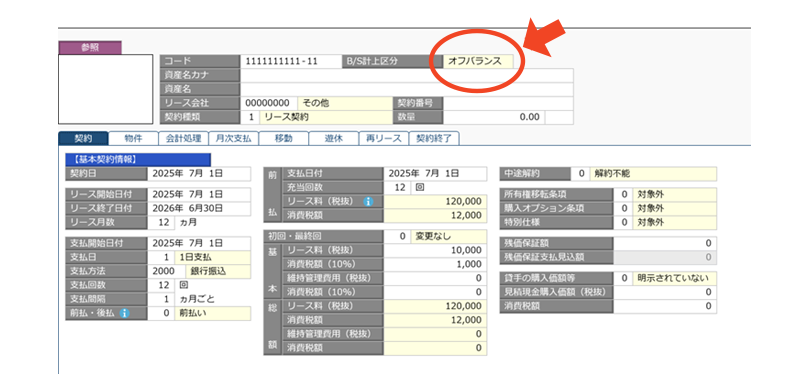Click the 基本 消費税額（10%） field 1,000
The height and width of the screenshot is (380, 800).
pyautogui.click(x=435, y=264)
